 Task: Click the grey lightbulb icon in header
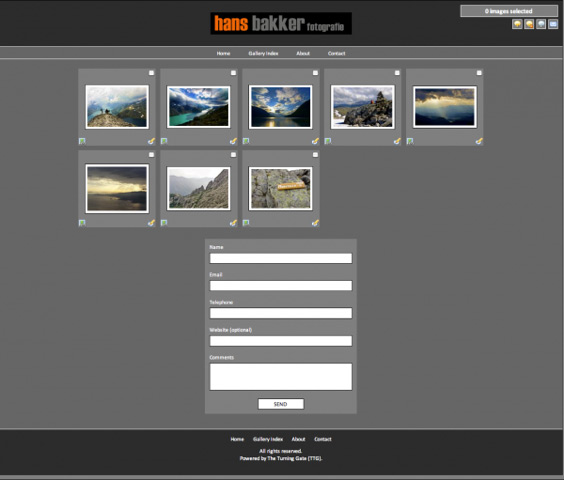pyautogui.click(x=541, y=24)
